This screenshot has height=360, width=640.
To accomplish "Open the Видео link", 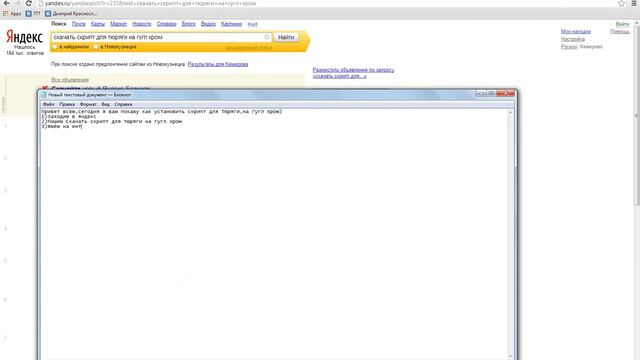I will [x=208, y=24].
